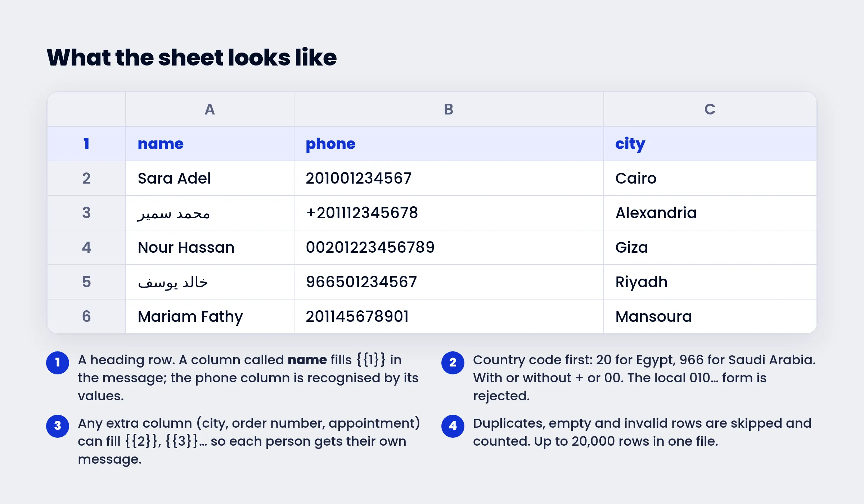Select the name cell 'محمد سمير'
The width and height of the screenshot is (864, 504).
pos(210,213)
